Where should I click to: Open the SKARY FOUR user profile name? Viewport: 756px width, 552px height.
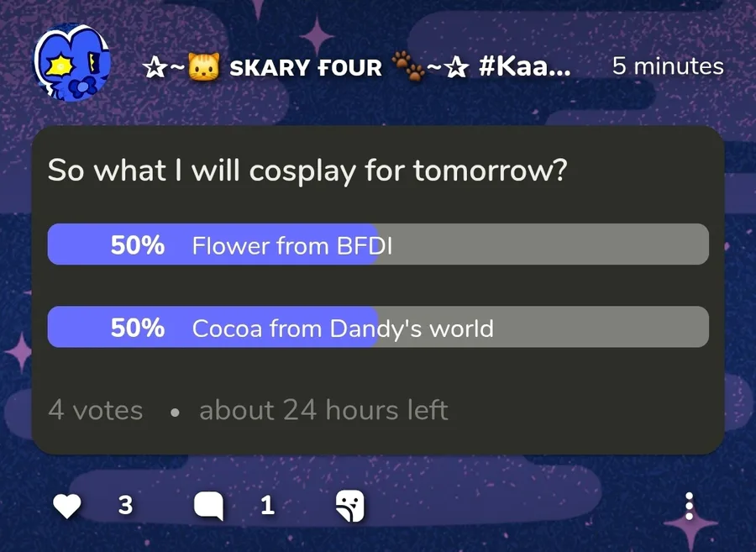tap(306, 67)
